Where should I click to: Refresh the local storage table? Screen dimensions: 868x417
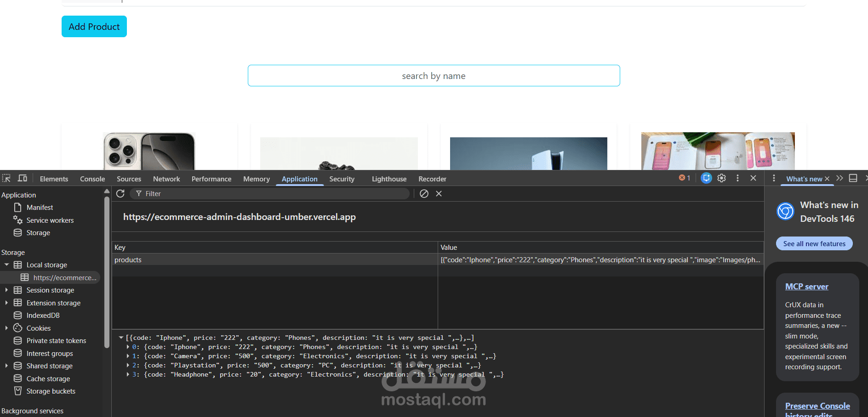pyautogui.click(x=120, y=194)
